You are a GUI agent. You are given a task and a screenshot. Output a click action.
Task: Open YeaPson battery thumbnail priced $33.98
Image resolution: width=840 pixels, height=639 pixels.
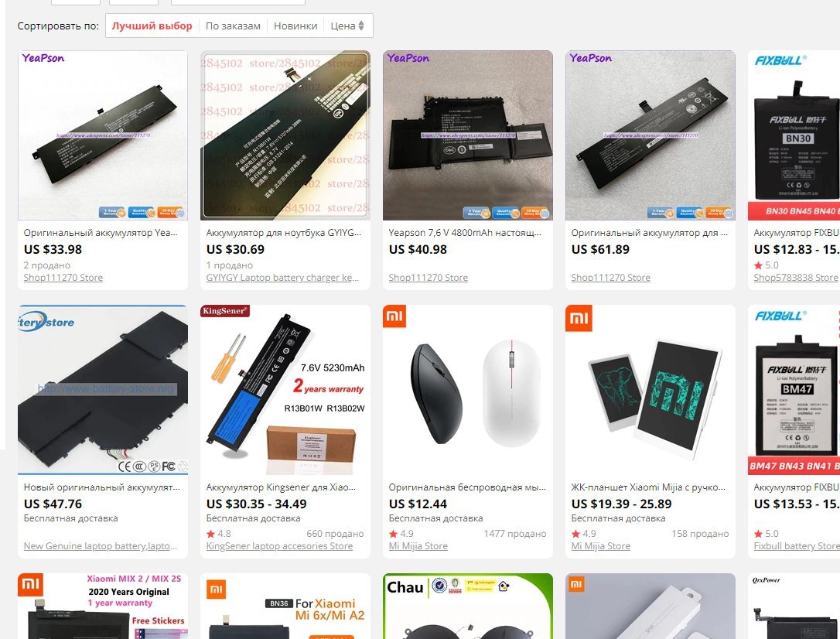(x=103, y=135)
